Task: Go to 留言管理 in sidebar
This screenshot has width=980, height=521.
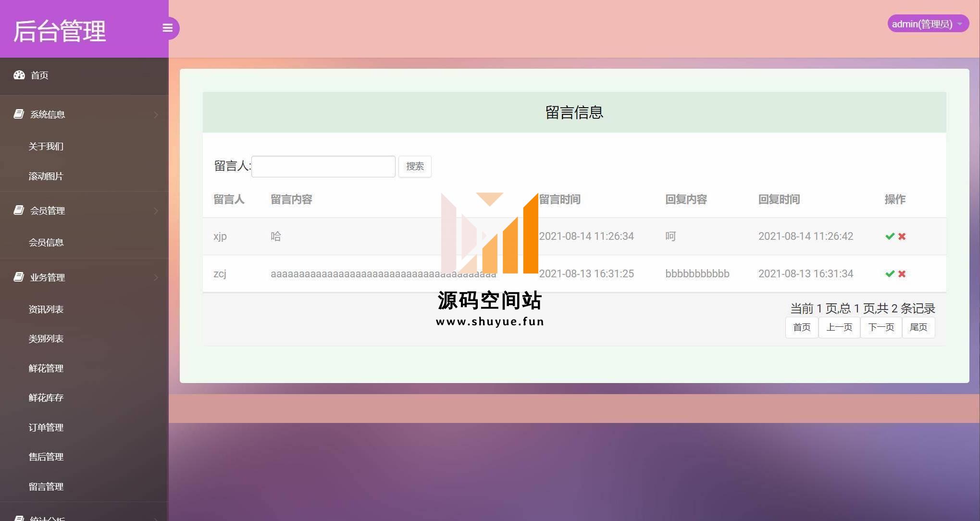Action: click(x=46, y=486)
